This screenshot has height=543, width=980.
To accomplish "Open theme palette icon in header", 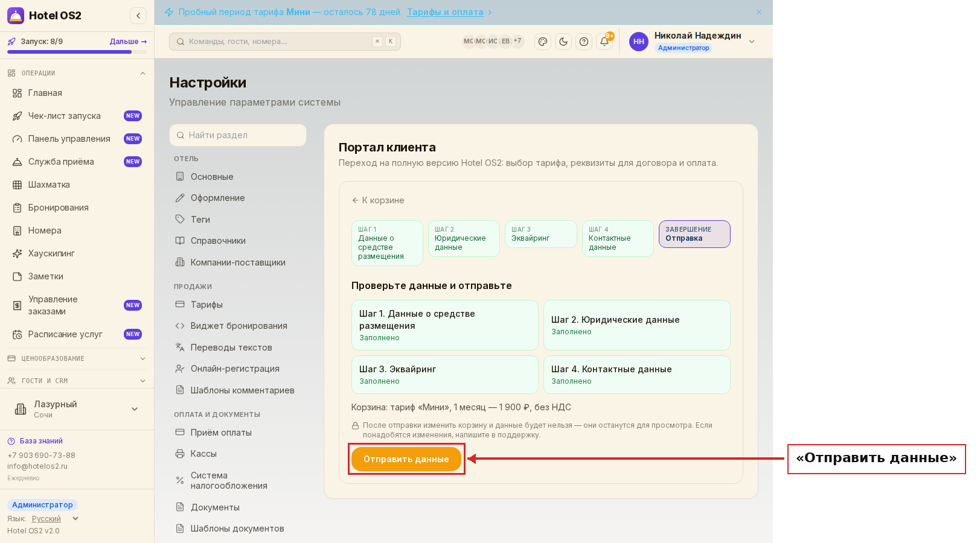I will pyautogui.click(x=543, y=42).
